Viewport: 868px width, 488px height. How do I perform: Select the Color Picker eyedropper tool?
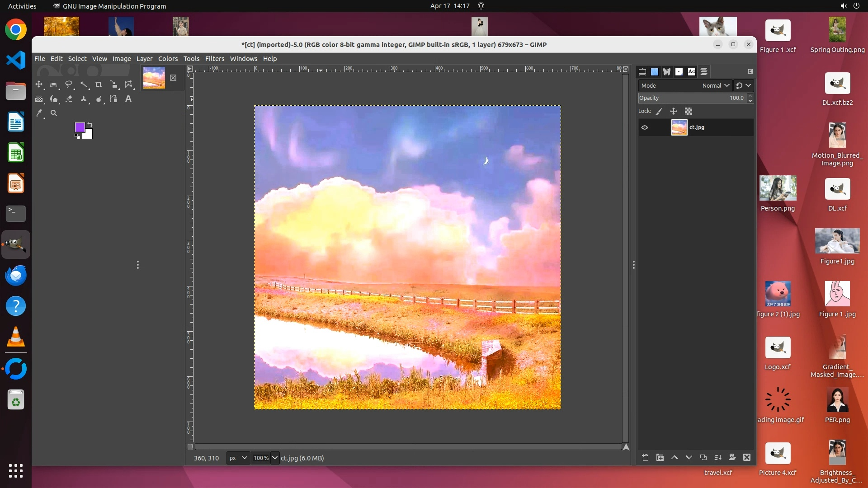[39, 113]
